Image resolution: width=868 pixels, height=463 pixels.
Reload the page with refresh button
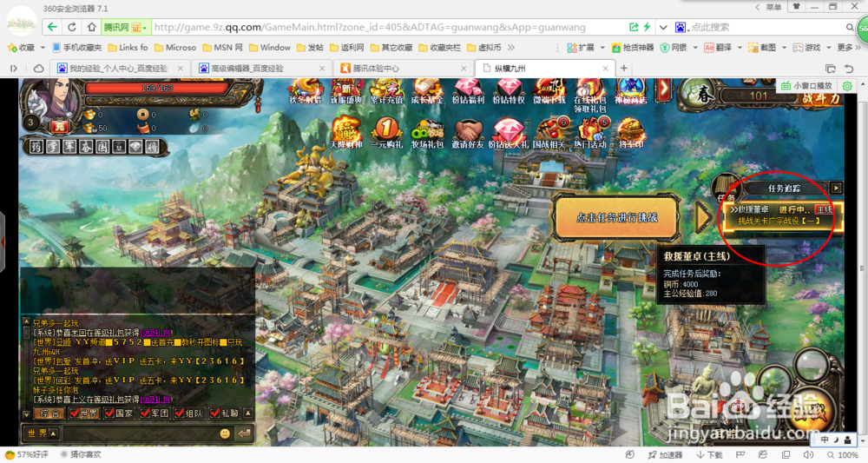point(72,27)
